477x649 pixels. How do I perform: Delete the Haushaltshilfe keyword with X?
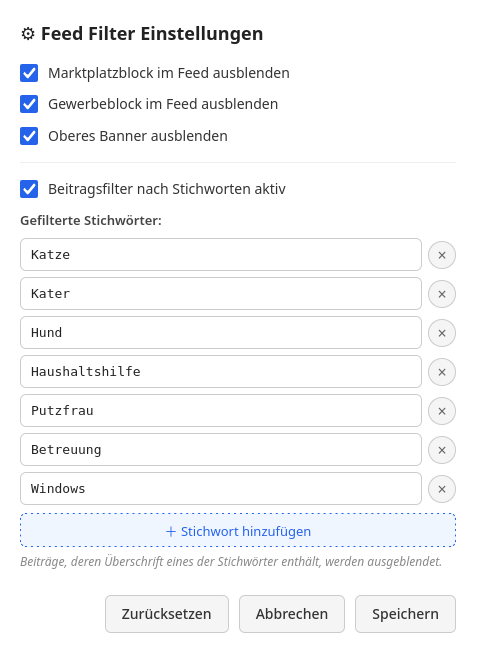click(442, 372)
